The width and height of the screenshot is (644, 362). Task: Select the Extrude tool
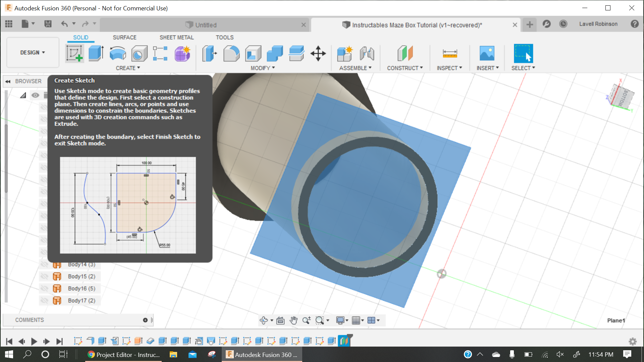(x=96, y=54)
